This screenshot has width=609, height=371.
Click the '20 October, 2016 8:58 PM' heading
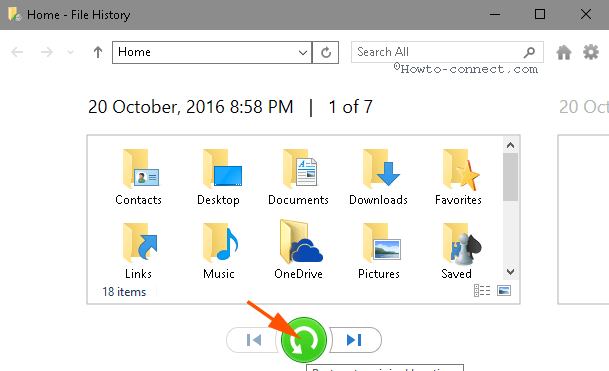point(190,107)
